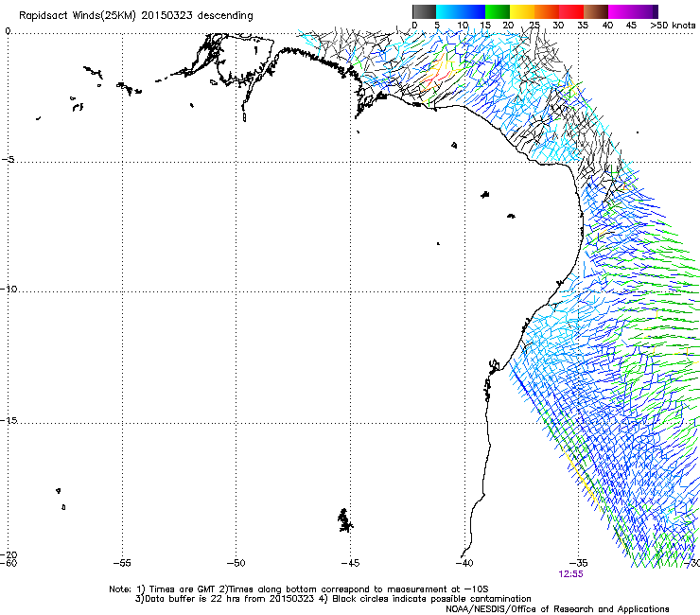
Task: Click the 'NOAA/NESDIS/Office of Research and Applications' credit
Action: pos(557,609)
